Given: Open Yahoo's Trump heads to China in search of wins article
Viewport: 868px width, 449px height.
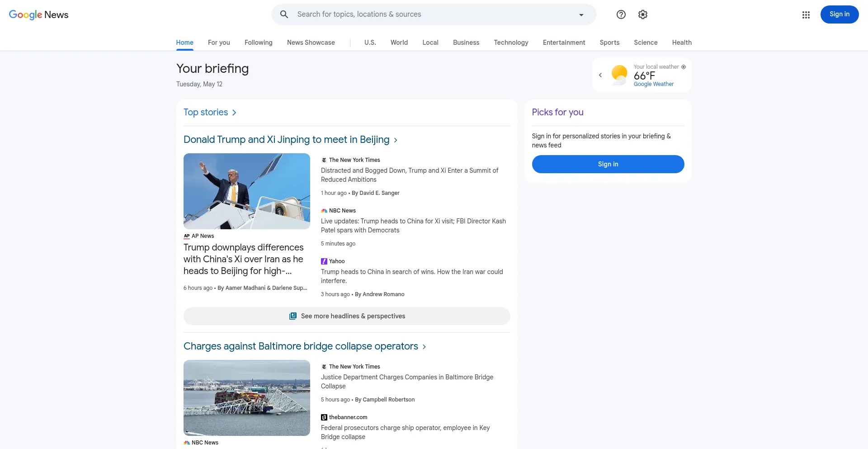Looking at the screenshot, I should 412,276.
